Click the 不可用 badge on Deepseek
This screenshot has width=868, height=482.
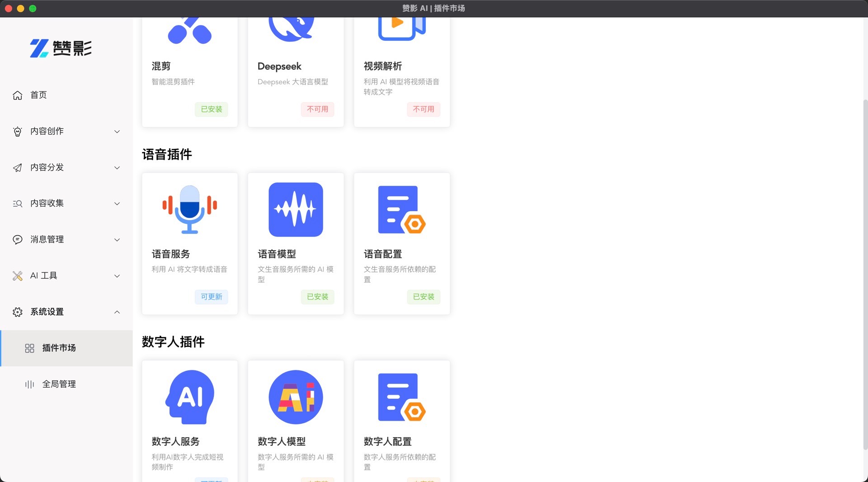(x=317, y=109)
